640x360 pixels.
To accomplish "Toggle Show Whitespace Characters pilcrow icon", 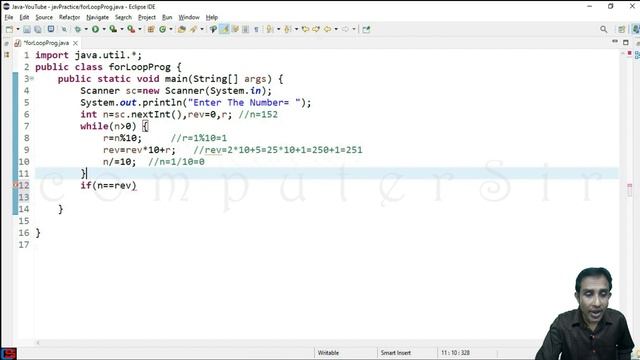I will coord(256,29).
